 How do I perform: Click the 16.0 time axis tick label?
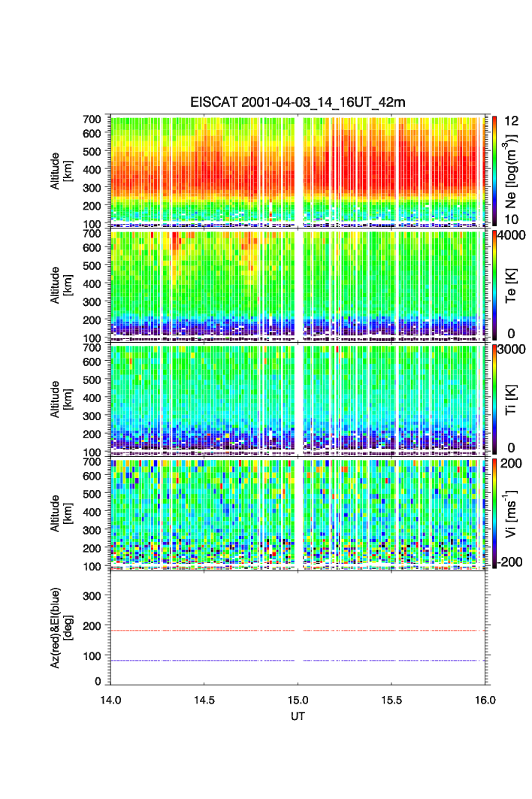click(x=485, y=700)
